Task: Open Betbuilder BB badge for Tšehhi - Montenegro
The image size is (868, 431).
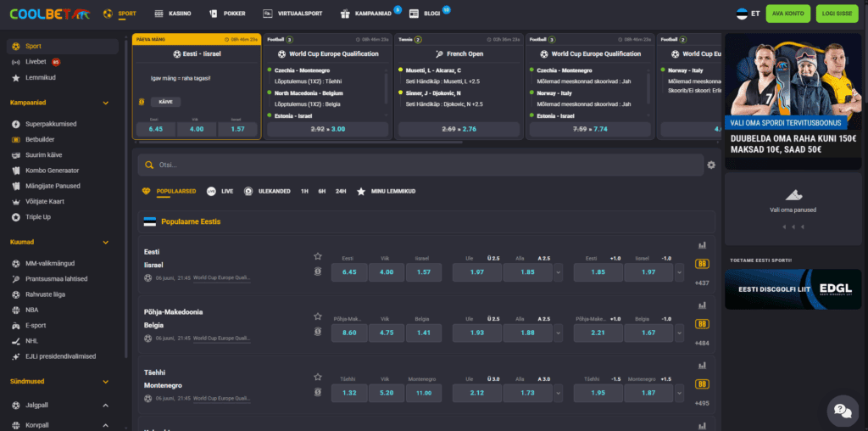Action: point(703,384)
